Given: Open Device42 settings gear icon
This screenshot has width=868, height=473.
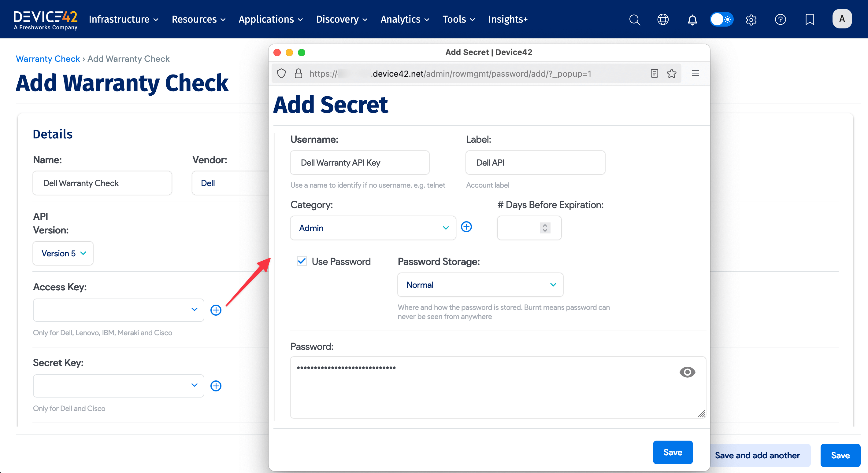Looking at the screenshot, I should click(x=751, y=20).
